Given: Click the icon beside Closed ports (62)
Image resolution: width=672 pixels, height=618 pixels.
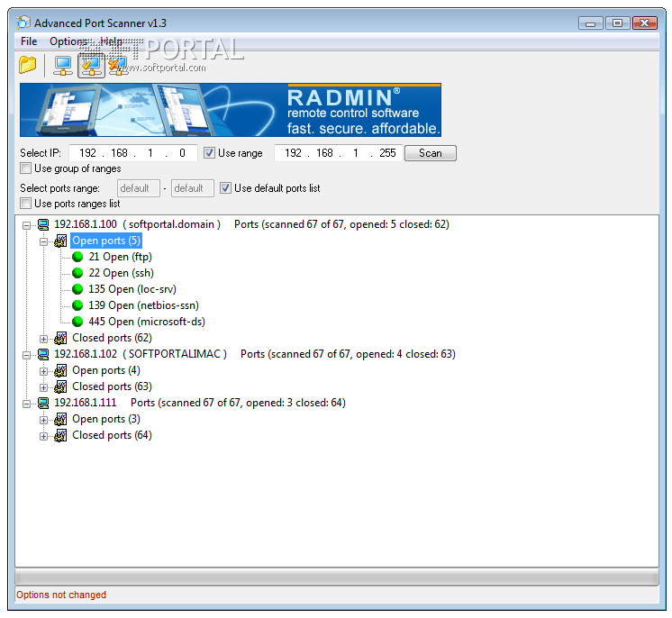Looking at the screenshot, I should pyautogui.click(x=60, y=338).
